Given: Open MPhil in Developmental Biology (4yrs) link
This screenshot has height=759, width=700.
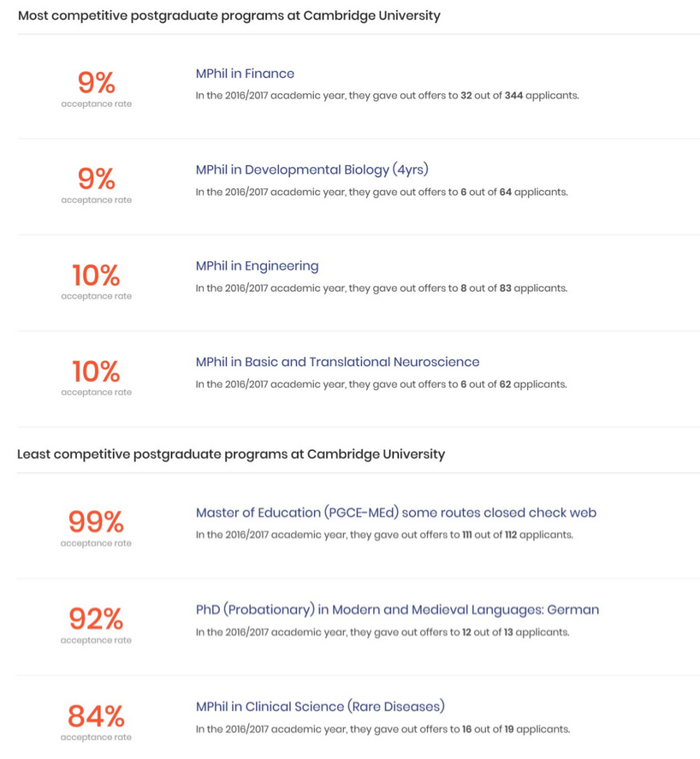Looking at the screenshot, I should pos(311,170).
